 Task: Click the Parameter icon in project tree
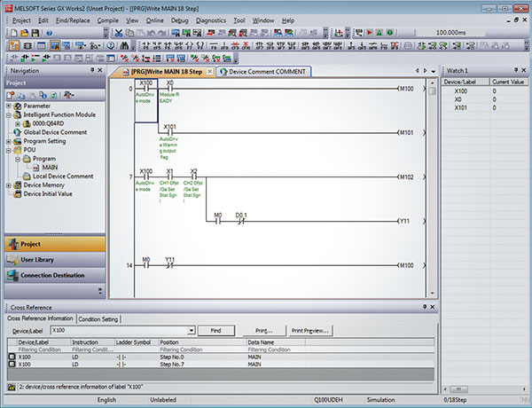tap(18, 105)
